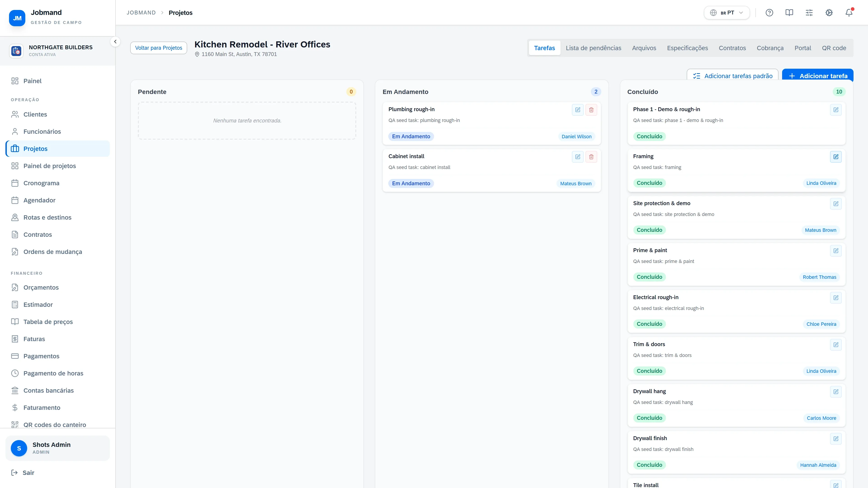Open the settings gear icon
The height and width of the screenshot is (488, 868).
tap(829, 13)
